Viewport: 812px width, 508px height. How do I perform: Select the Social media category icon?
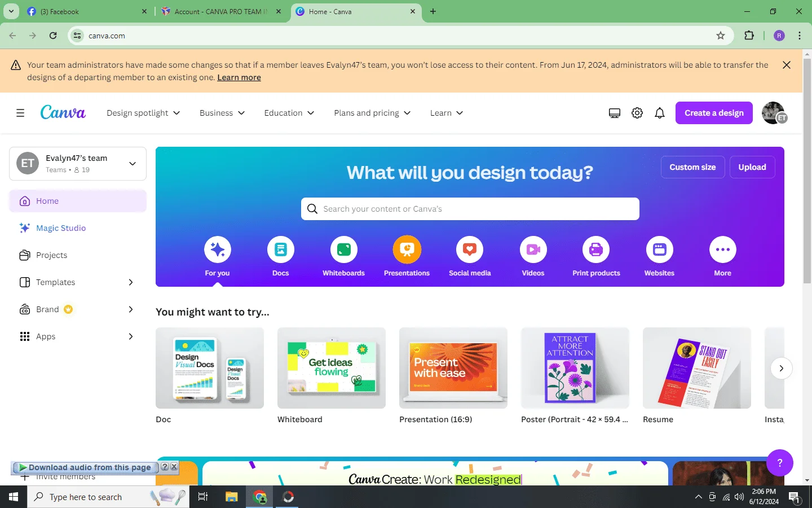coord(470,249)
